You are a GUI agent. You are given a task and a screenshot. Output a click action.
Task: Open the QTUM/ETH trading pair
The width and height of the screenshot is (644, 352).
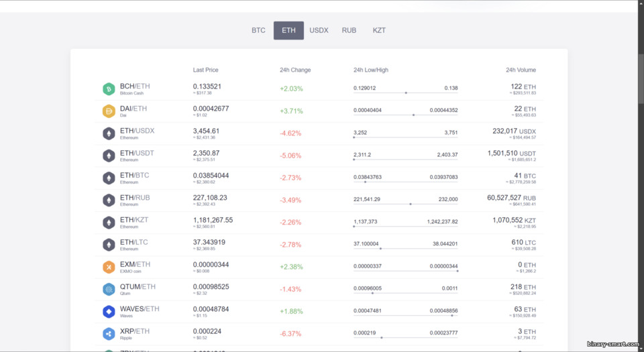[x=138, y=286]
